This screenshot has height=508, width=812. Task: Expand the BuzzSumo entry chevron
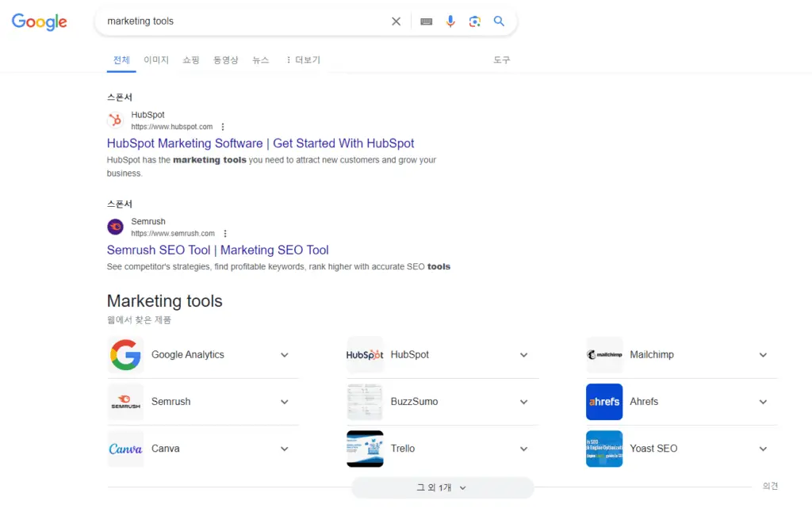[x=523, y=402]
